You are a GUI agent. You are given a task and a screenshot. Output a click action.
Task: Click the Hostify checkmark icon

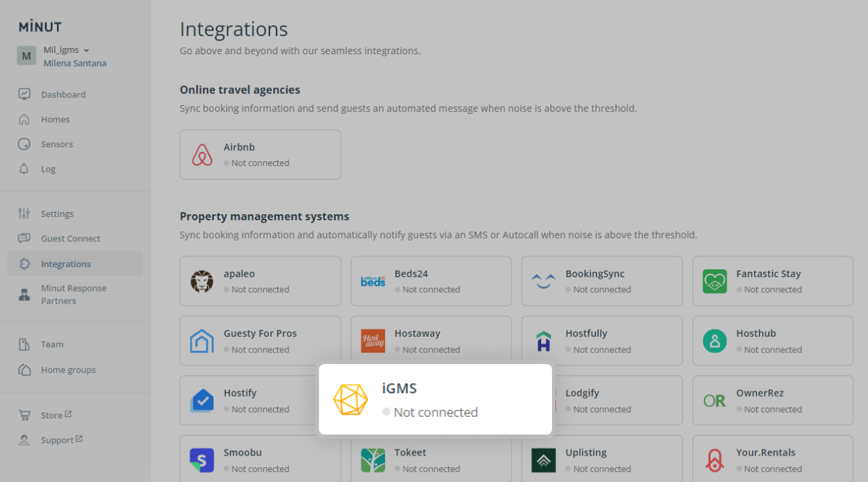click(x=201, y=400)
